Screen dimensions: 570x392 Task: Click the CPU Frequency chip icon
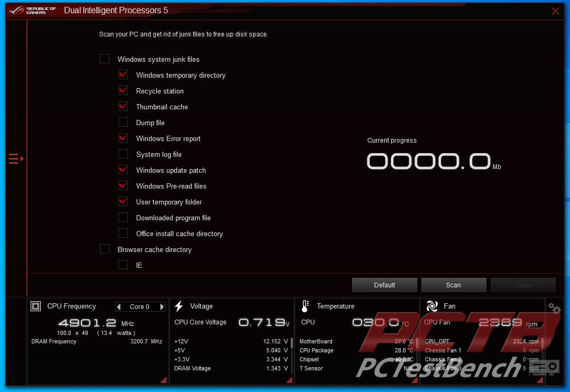coord(35,306)
